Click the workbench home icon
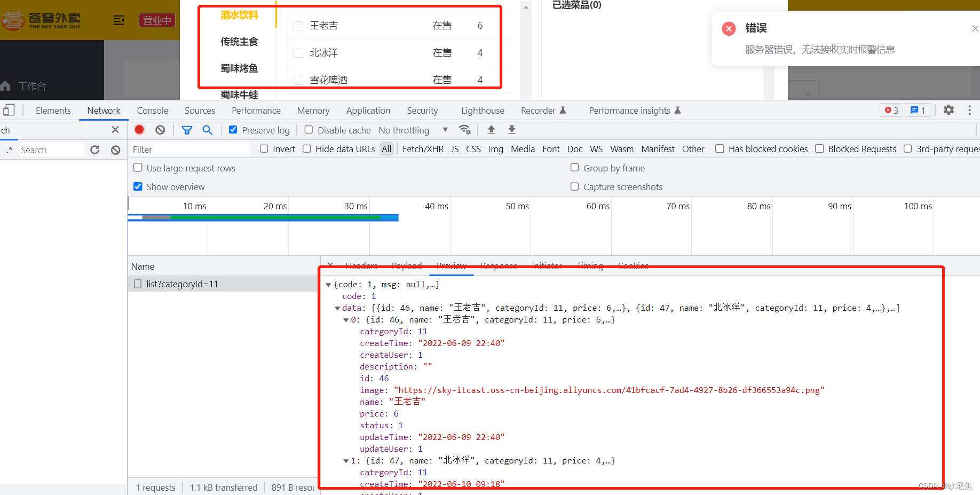 pyautogui.click(x=6, y=86)
